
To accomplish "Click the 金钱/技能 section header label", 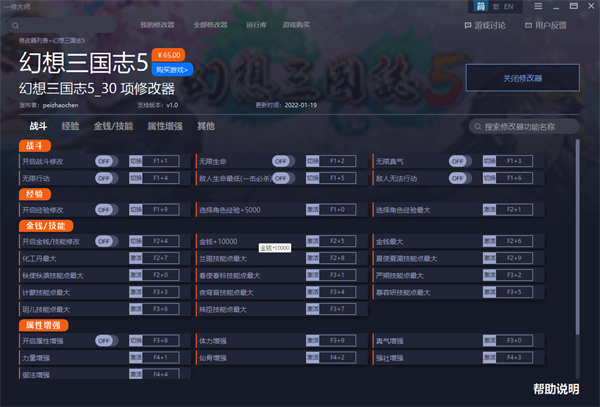I will point(46,226).
